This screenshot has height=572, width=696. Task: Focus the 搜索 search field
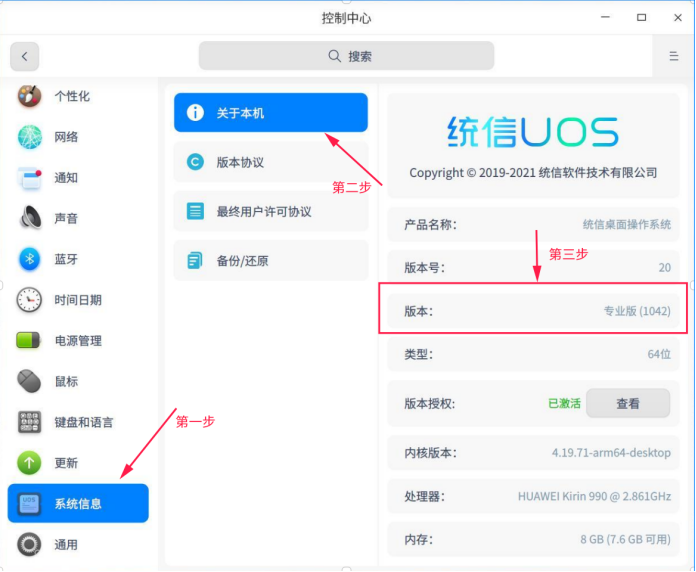click(346, 56)
